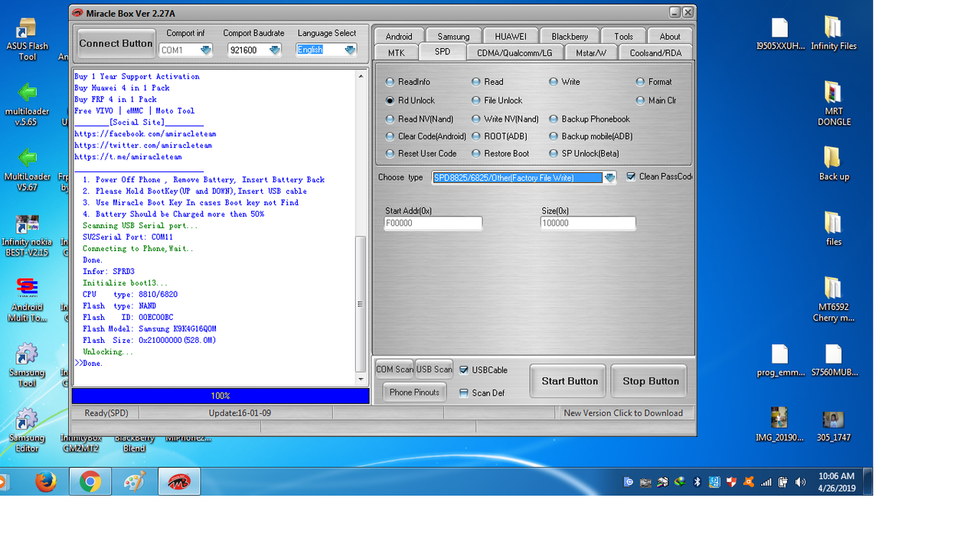980x551 pixels.
Task: Click network signal bars tray icon
Action: coord(766,482)
